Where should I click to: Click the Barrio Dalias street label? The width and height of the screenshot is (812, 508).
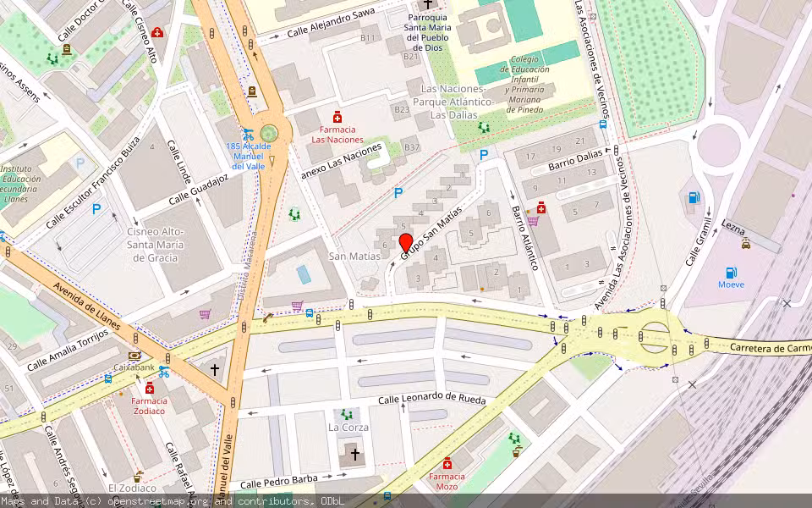click(x=575, y=160)
